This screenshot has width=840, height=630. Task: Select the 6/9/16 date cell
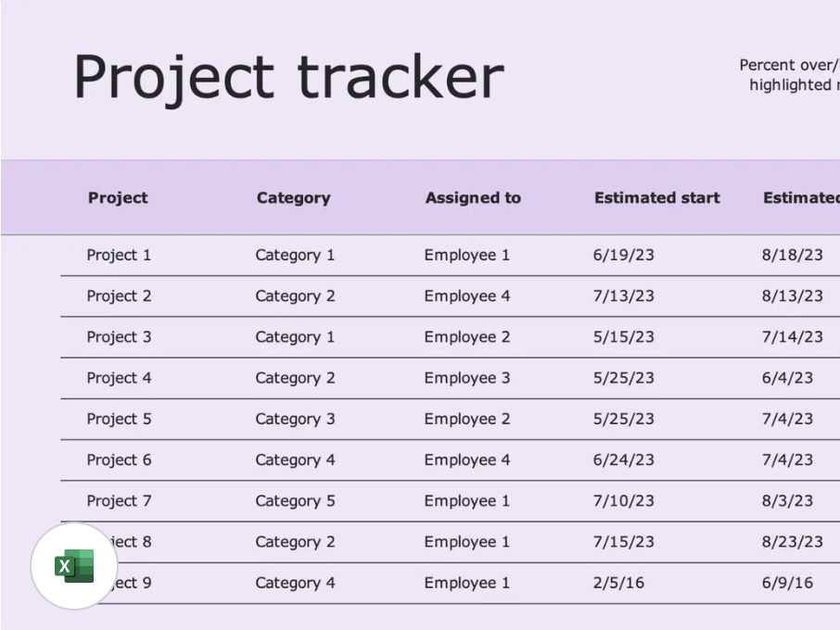[x=787, y=583]
